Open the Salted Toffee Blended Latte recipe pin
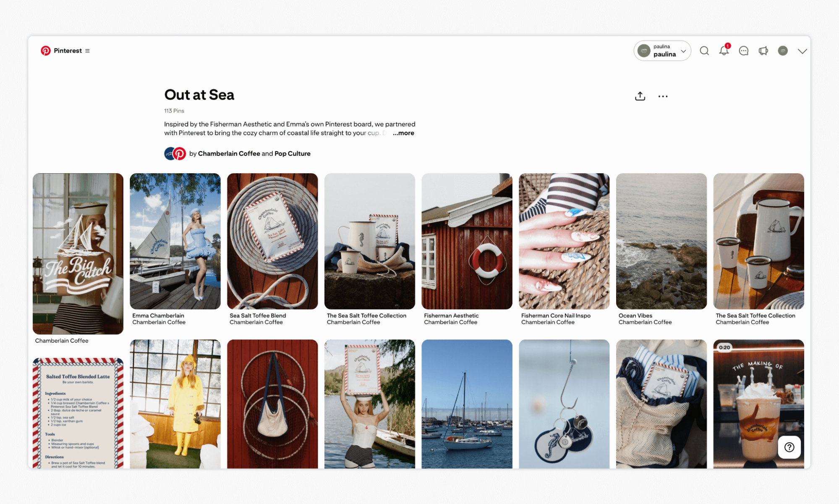Image resolution: width=839 pixels, height=504 pixels. click(x=78, y=413)
